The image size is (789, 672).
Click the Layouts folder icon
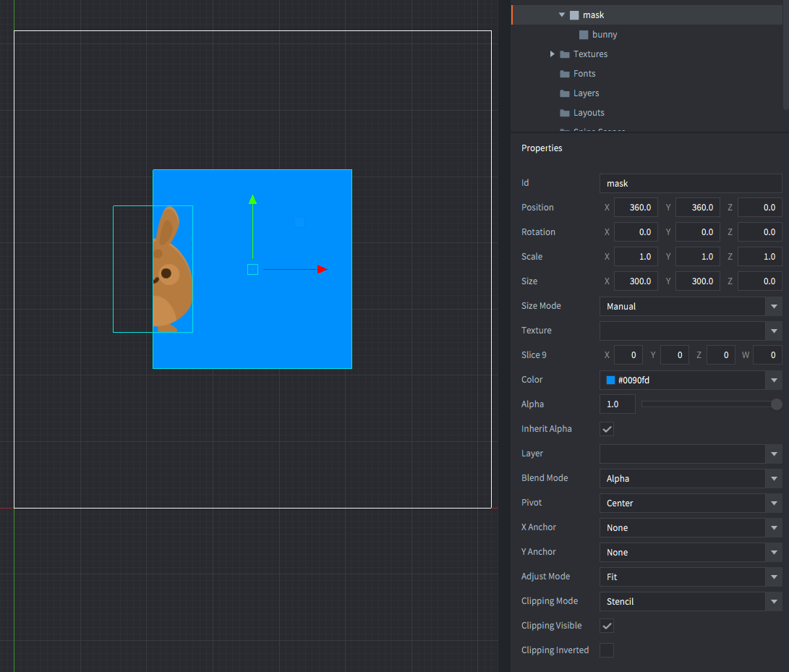(x=565, y=114)
